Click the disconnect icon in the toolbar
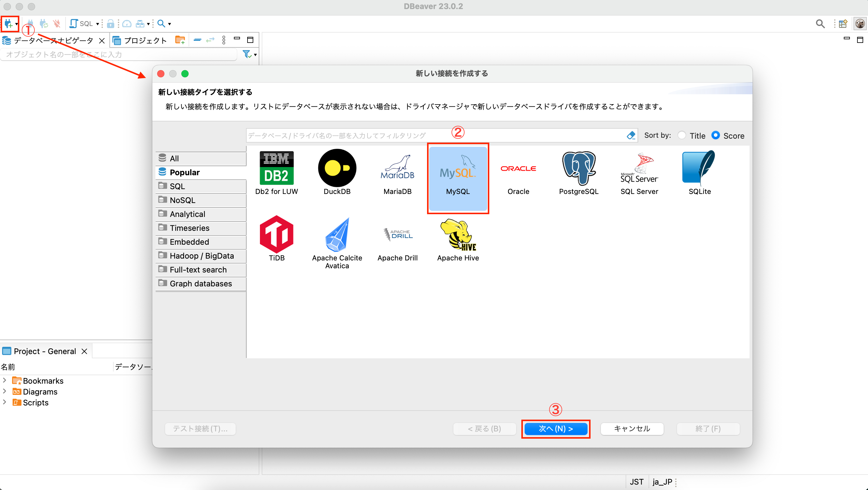Screen dimensions: 868x490 click(x=57, y=24)
